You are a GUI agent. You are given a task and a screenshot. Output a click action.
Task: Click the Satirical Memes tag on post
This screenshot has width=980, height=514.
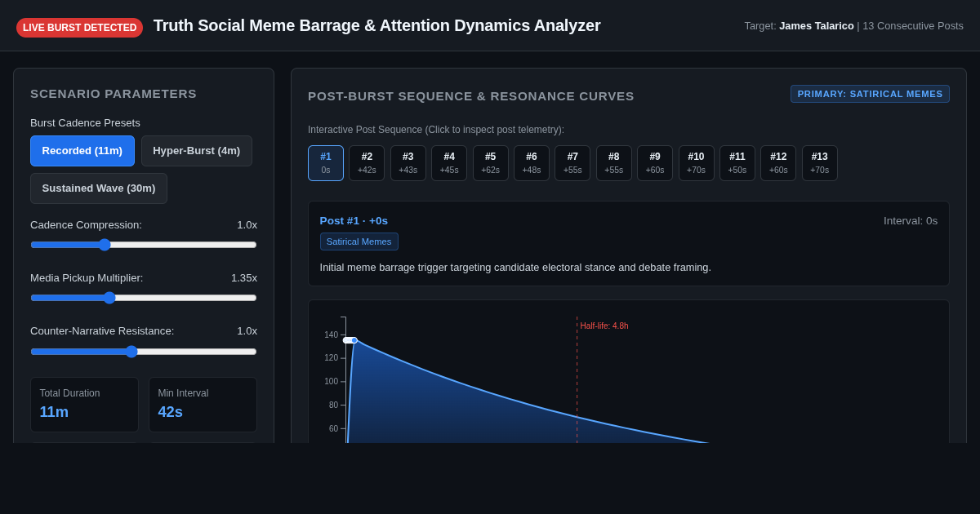pyautogui.click(x=359, y=241)
